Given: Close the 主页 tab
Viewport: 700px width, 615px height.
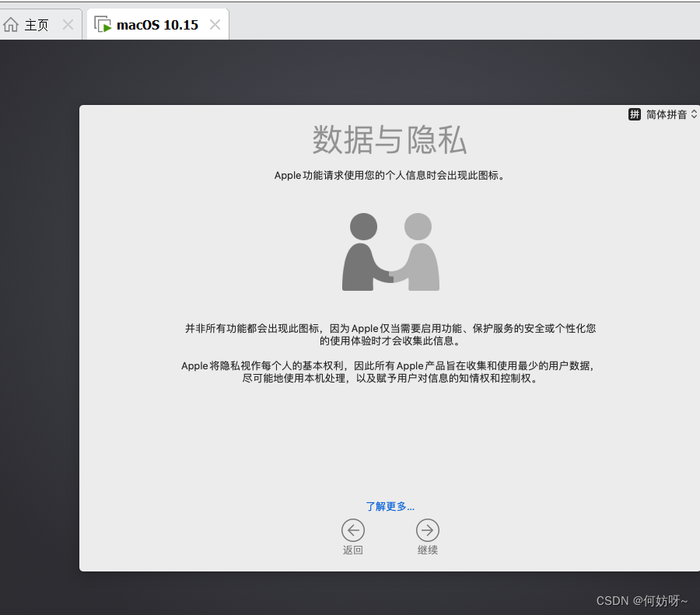Looking at the screenshot, I should pyautogui.click(x=68, y=25).
